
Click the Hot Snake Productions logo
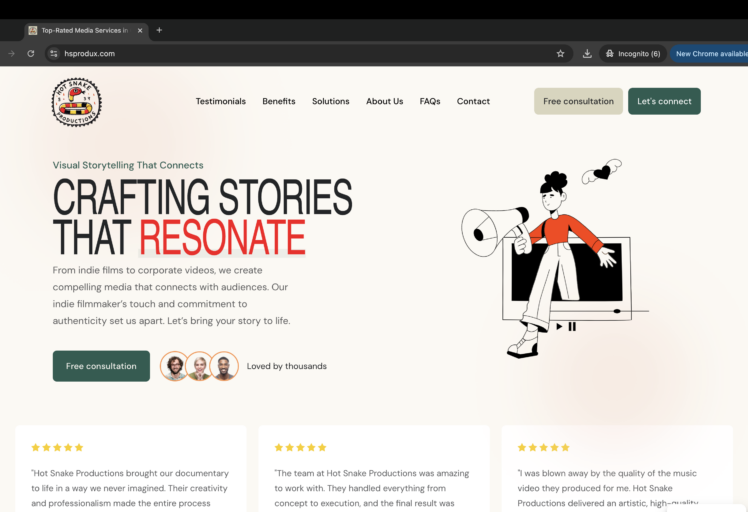click(x=76, y=102)
